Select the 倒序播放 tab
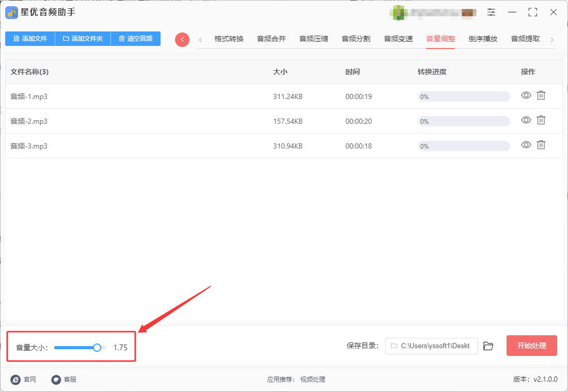 pos(483,39)
